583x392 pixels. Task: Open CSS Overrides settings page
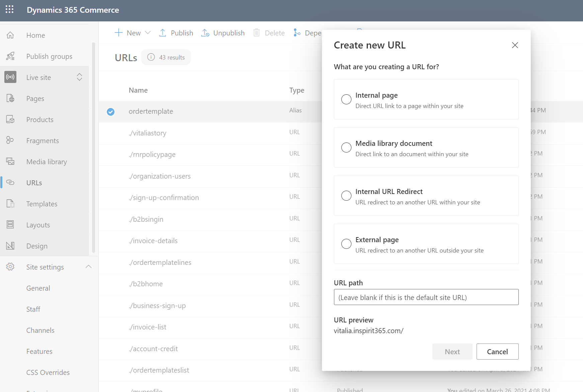pos(48,372)
